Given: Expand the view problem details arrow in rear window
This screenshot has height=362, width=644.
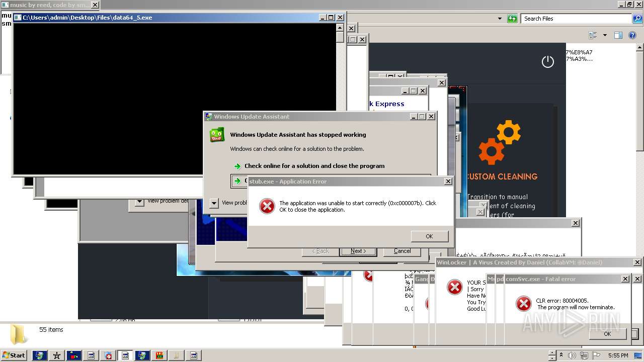Looking at the screenshot, I should point(139,203).
